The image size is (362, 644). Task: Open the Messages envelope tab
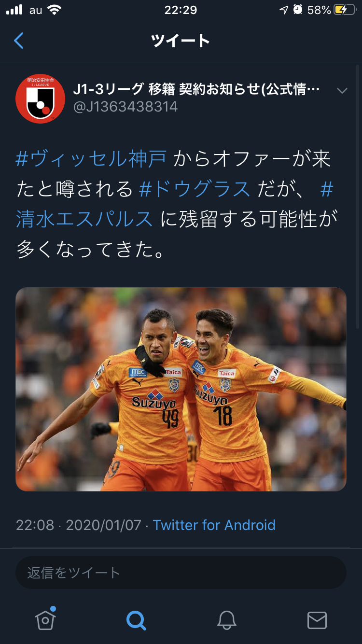317,620
